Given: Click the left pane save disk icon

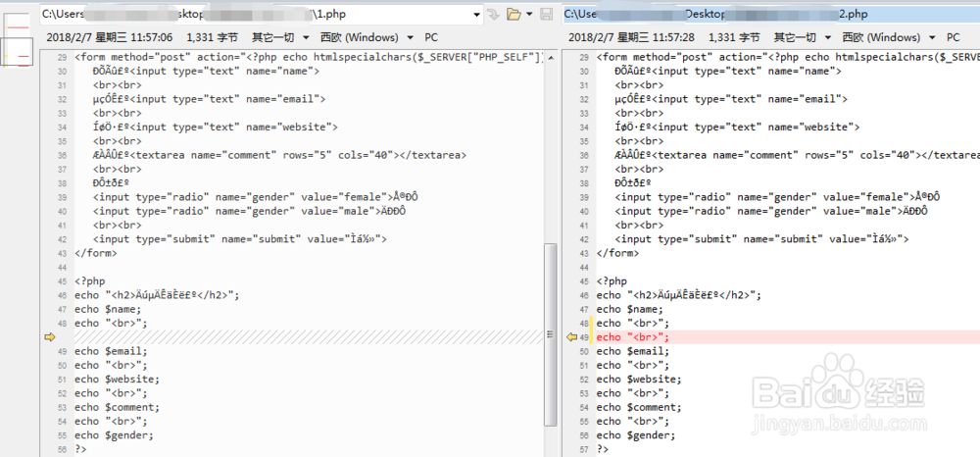Looking at the screenshot, I should (x=546, y=14).
